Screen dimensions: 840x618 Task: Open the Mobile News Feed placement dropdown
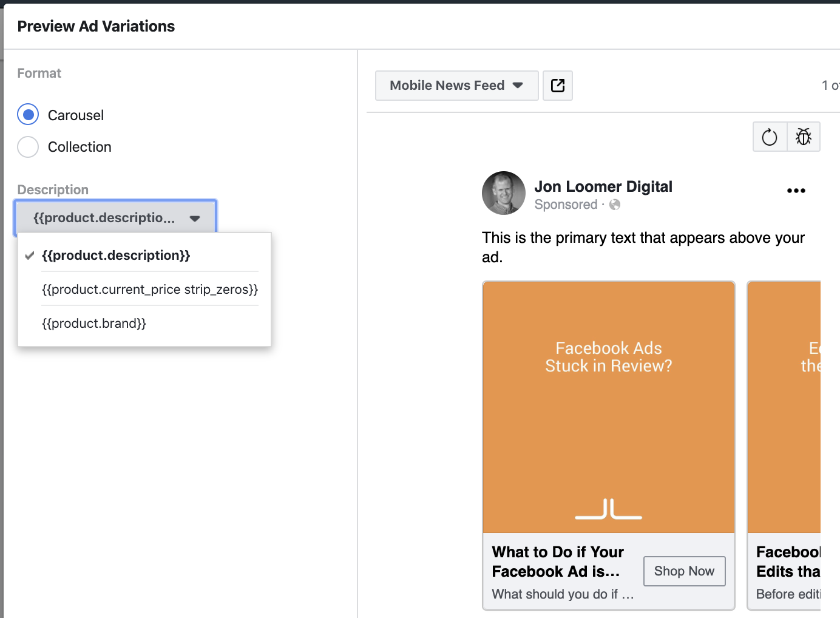point(456,86)
